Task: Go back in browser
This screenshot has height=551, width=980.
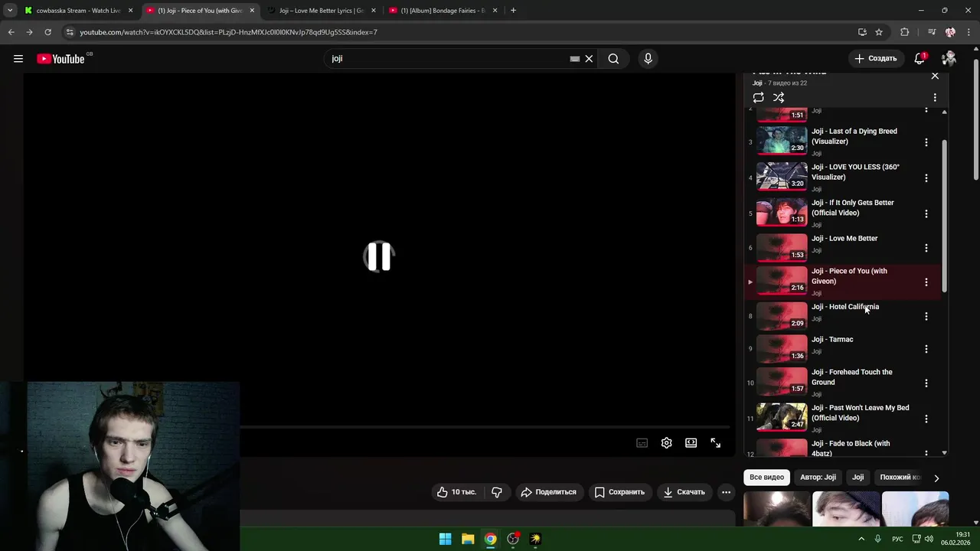Action: (x=11, y=32)
